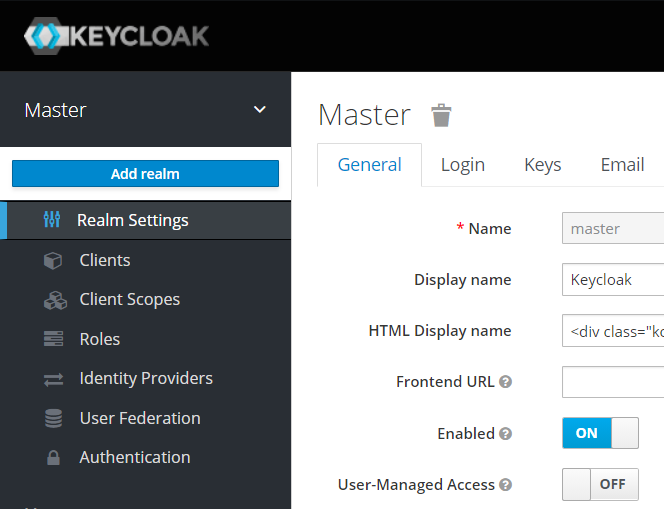Turn on User-Managed Access switch

coord(600,484)
